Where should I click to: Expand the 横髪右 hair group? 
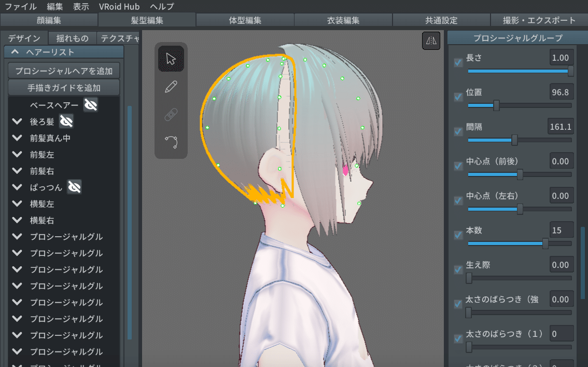tap(17, 220)
